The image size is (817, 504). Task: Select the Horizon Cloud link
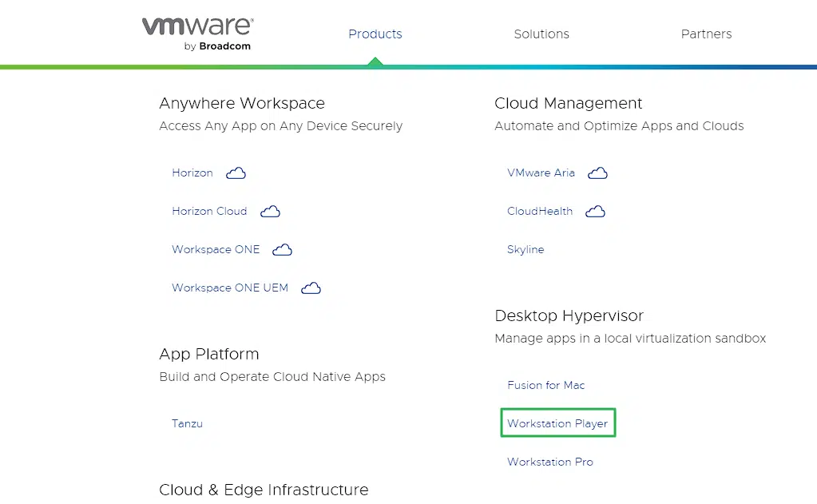coord(209,211)
